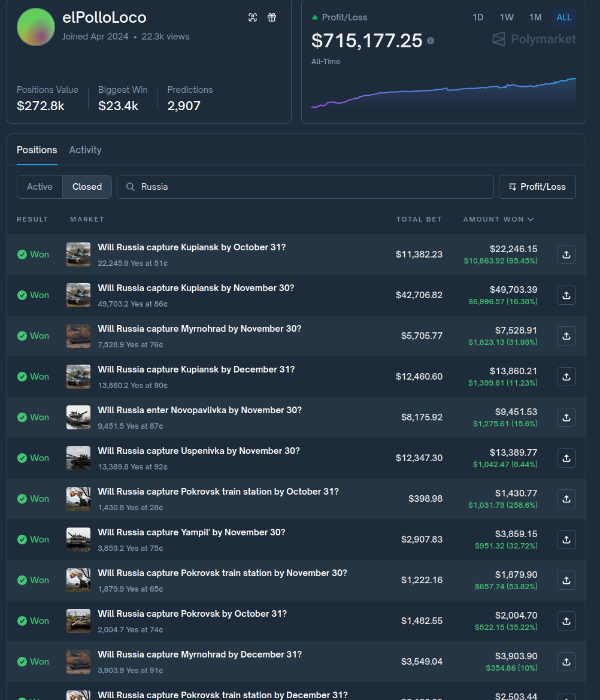Click the Pokrovsk train station October 31 thumbnail
This screenshot has width=600, height=700.
pos(78,499)
